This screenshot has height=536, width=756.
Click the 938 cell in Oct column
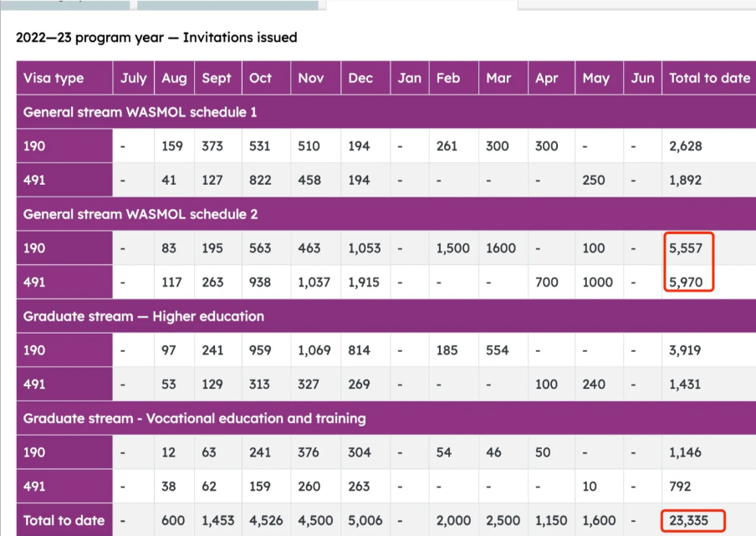266,283
